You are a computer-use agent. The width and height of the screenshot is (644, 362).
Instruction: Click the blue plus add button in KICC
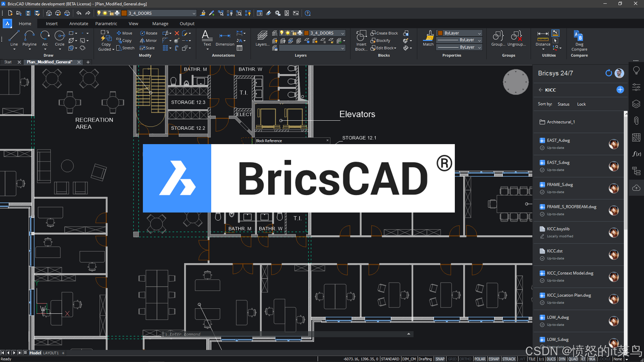(620, 89)
